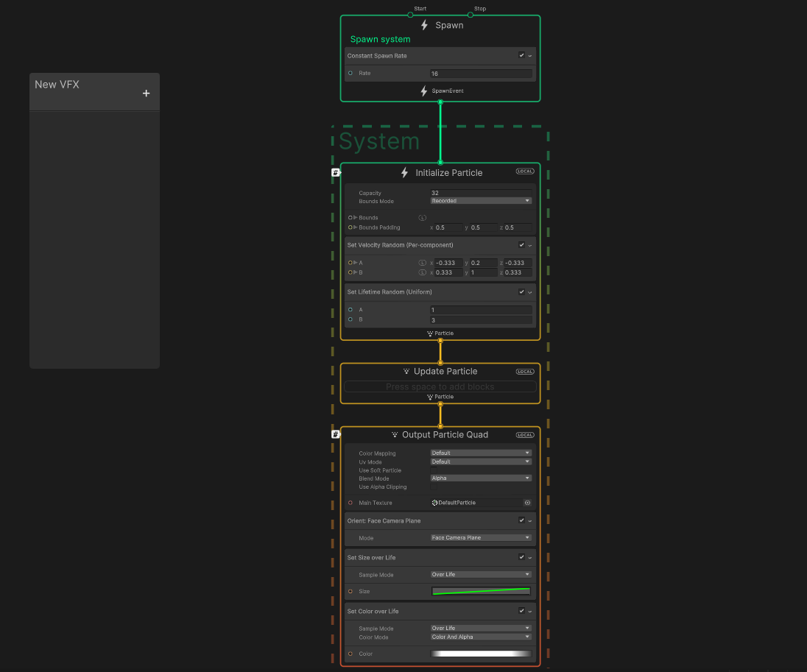Screen dimensions: 807x672
Task: Click the DefaultParticle texture thumbnail icon
Action: pos(434,503)
